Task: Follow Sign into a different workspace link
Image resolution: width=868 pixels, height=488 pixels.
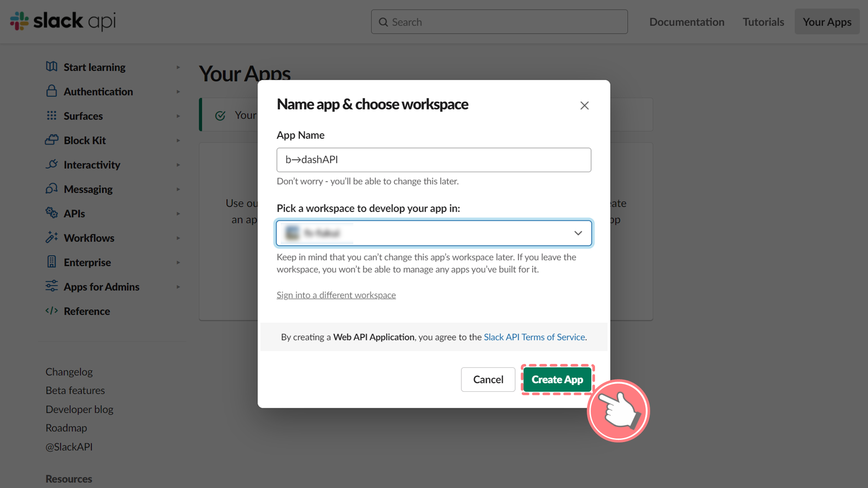Action: (x=336, y=295)
